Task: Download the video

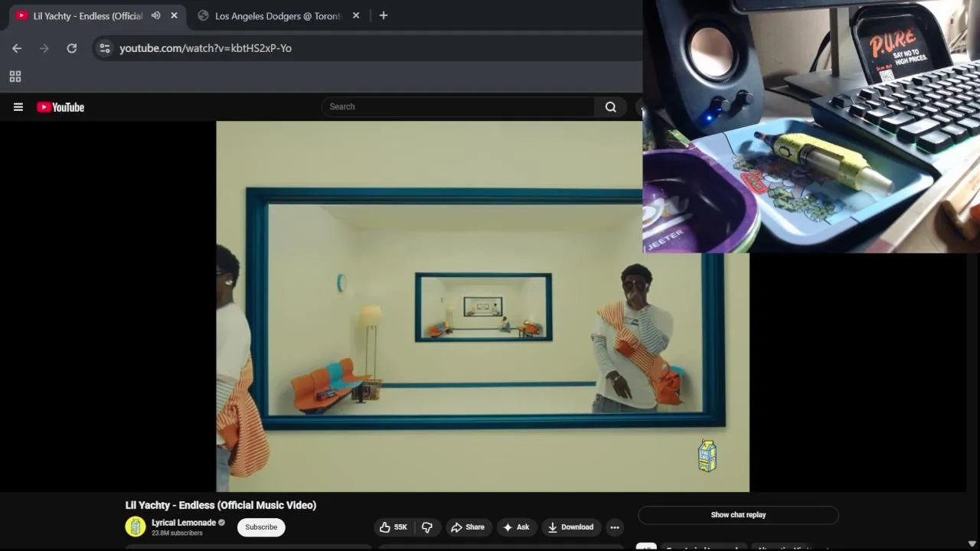Action: click(571, 527)
